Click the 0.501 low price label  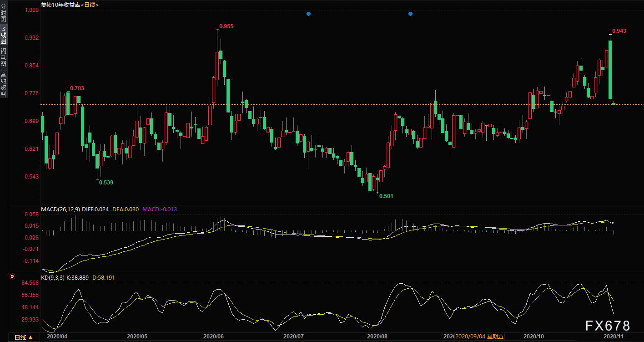click(x=386, y=196)
